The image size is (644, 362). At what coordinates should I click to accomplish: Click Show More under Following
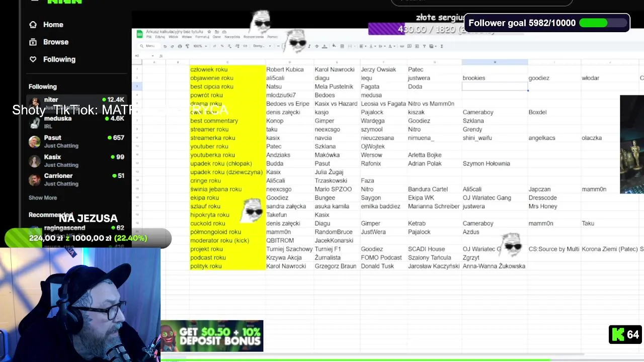pyautogui.click(x=43, y=198)
